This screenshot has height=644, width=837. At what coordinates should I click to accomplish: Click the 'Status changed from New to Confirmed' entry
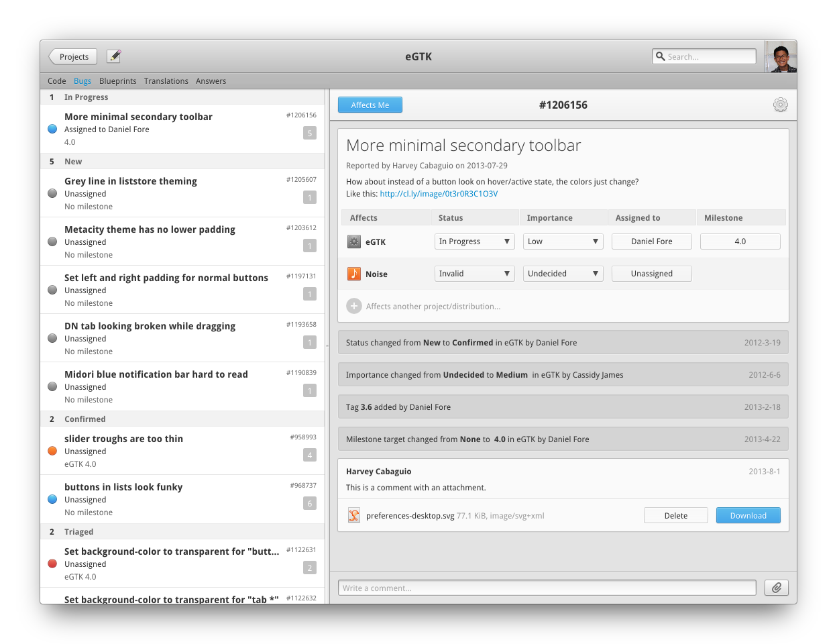(563, 343)
